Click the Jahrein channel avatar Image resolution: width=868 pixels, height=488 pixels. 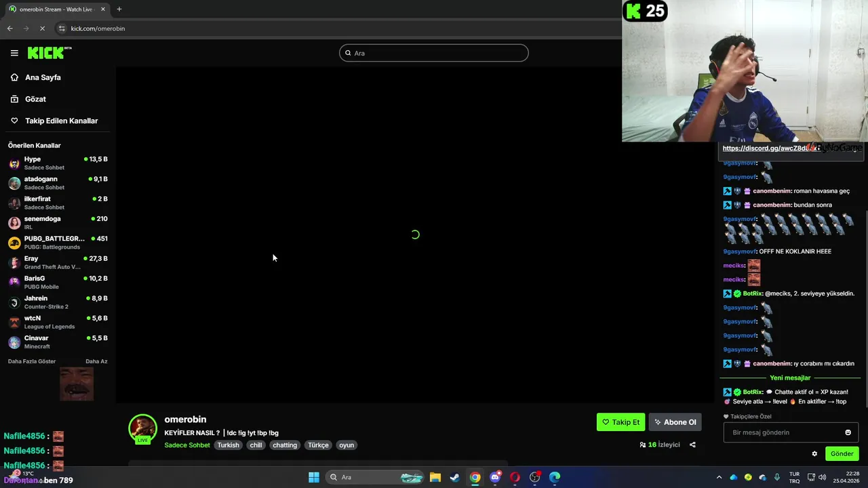tap(14, 302)
